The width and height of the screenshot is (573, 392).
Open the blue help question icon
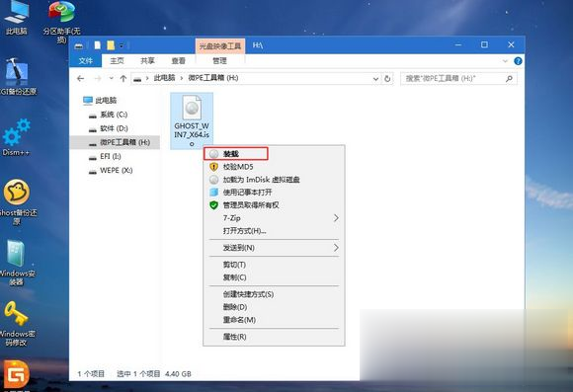(518, 61)
